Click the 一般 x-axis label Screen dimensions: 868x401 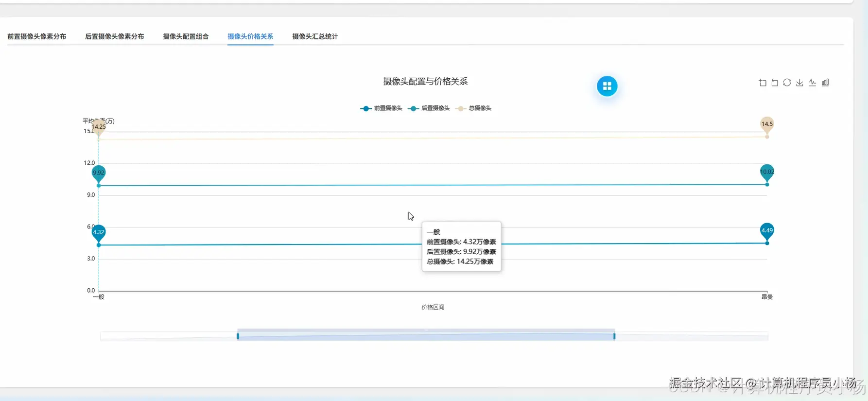click(99, 297)
